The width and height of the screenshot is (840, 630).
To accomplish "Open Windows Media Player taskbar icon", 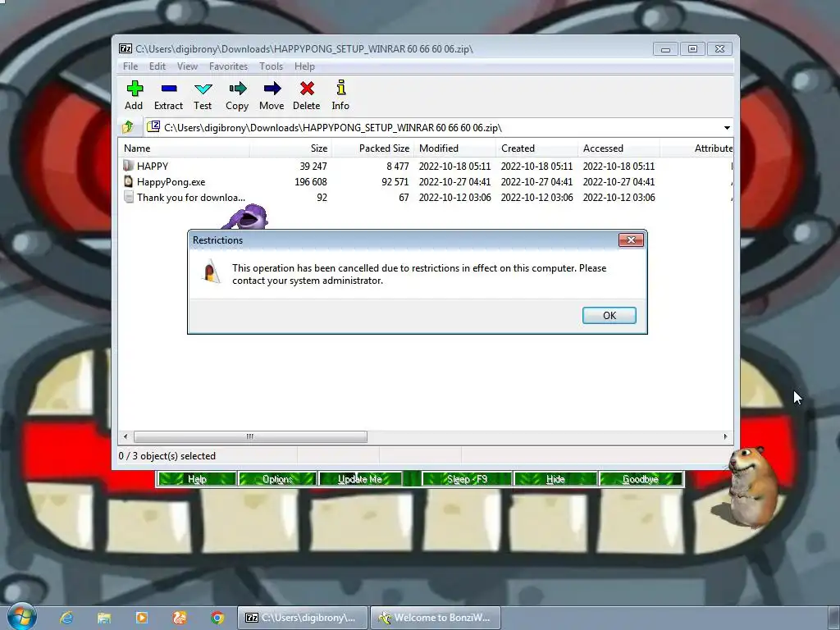I will (x=141, y=618).
